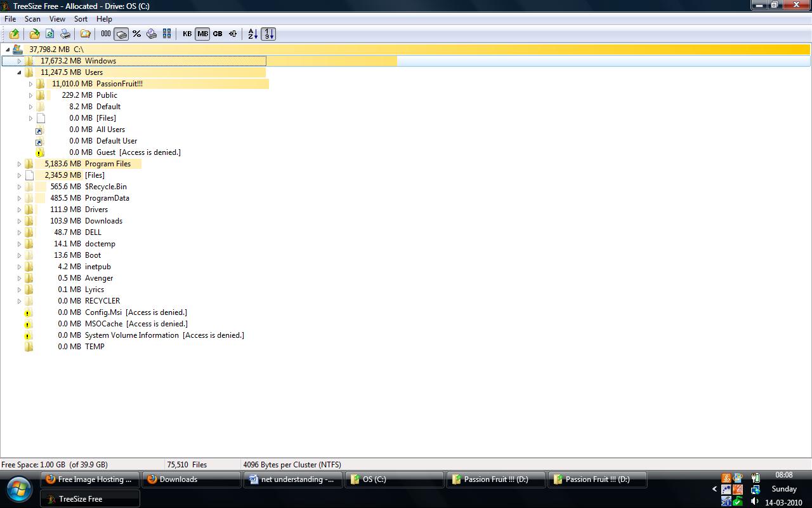Image resolution: width=812 pixels, height=508 pixels.
Task: Click the file icon beside 2,345.9 MB [Files]
Action: [x=29, y=175]
